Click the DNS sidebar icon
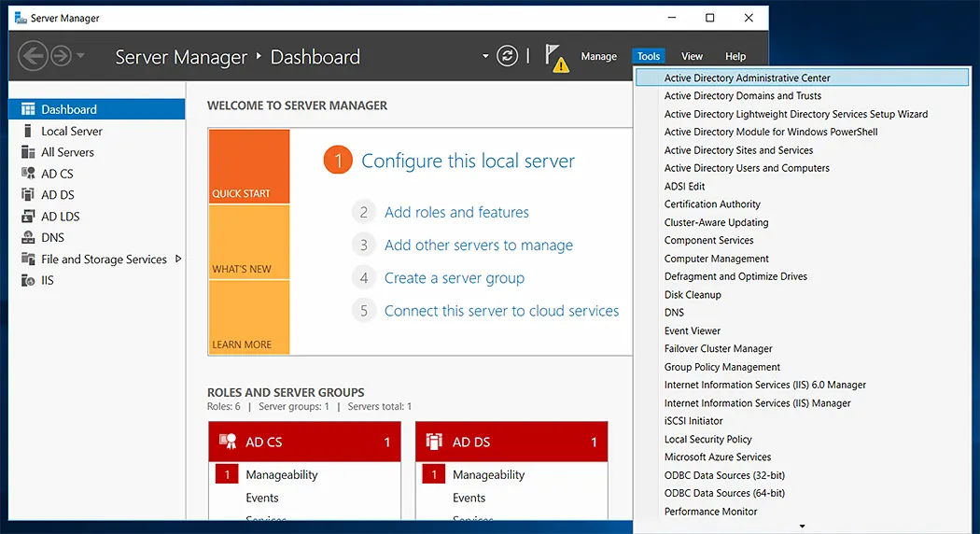 [28, 238]
